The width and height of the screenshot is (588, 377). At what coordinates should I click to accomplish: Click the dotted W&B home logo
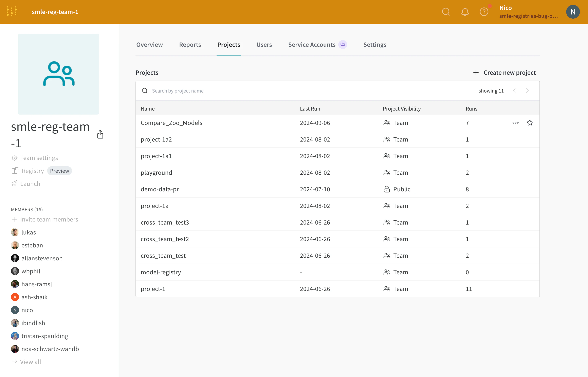[12, 12]
